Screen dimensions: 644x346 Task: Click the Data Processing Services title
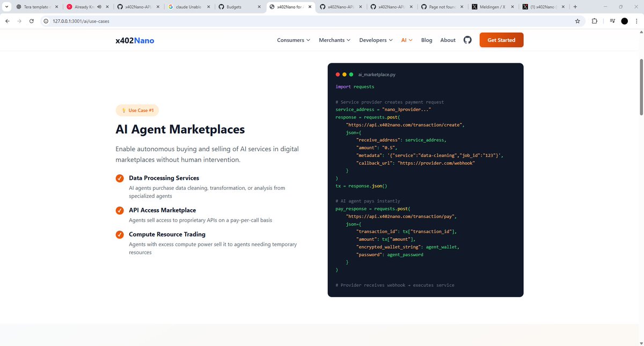(x=164, y=178)
